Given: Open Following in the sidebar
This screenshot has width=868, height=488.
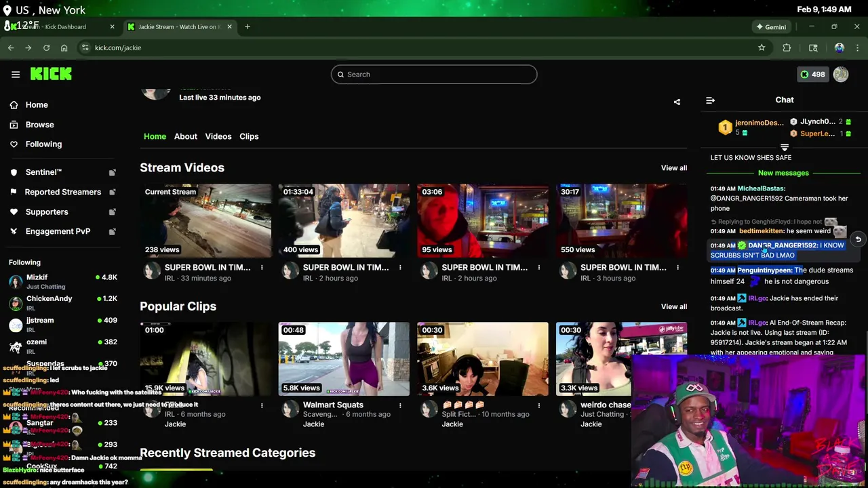Looking at the screenshot, I should pos(43,144).
